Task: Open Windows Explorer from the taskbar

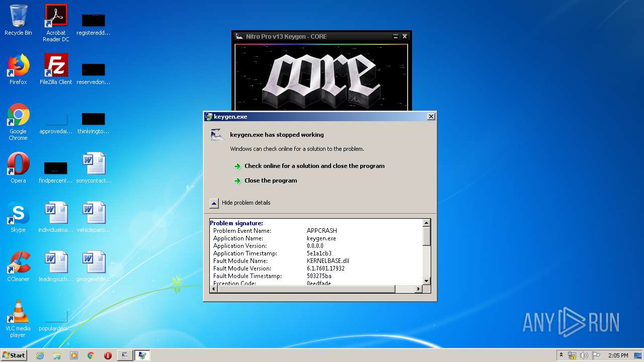Action: pos(57,355)
